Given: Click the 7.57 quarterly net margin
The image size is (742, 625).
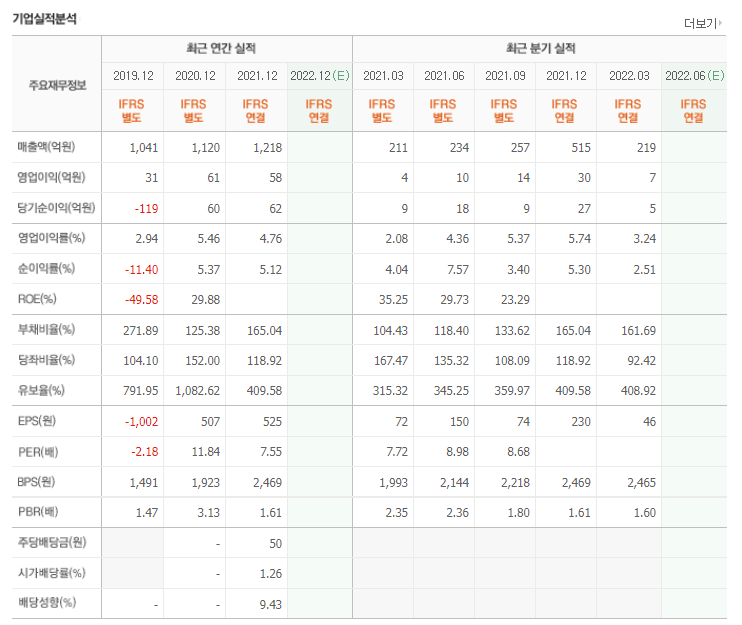Looking at the screenshot, I should [458, 270].
